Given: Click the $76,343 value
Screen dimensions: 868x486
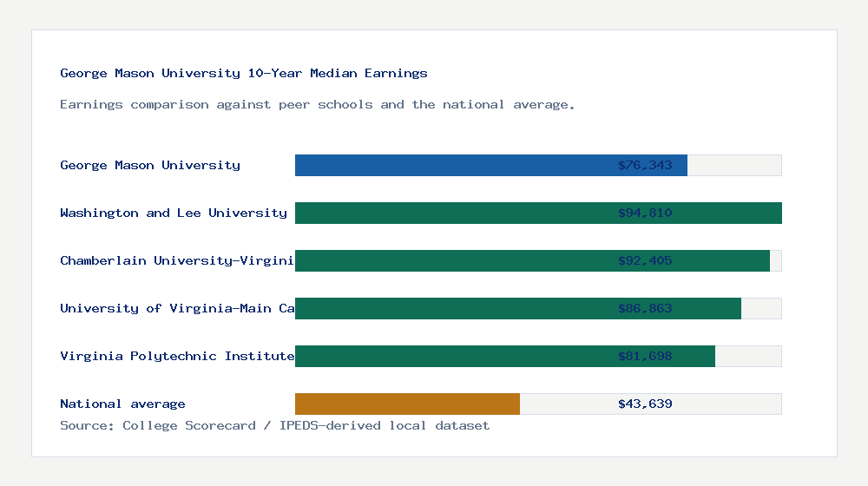Looking at the screenshot, I should pyautogui.click(x=645, y=165).
